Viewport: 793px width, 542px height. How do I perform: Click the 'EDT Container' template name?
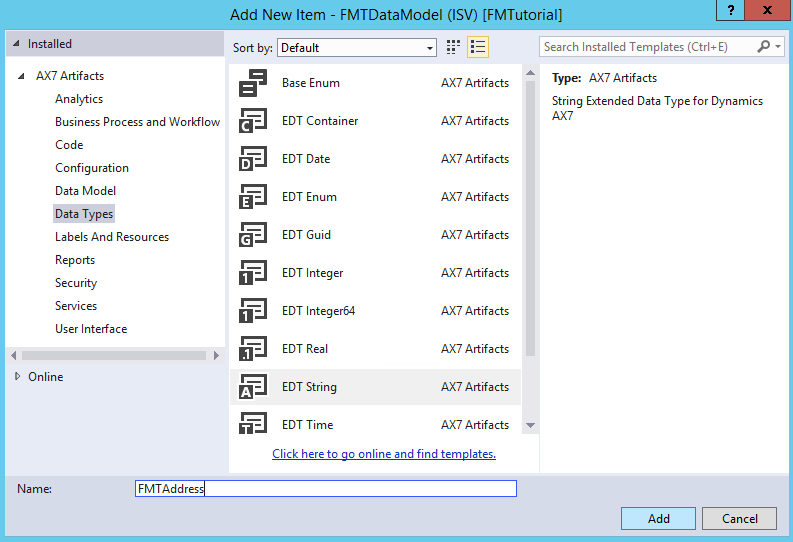pyautogui.click(x=320, y=121)
